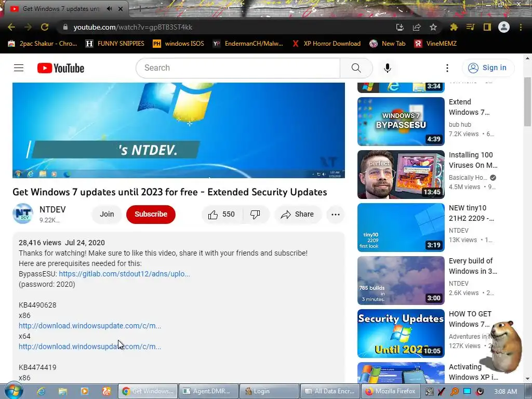Screen dimensions: 532x399
Task: Open the VineMEMZ bookmark
Action: coord(435,44)
